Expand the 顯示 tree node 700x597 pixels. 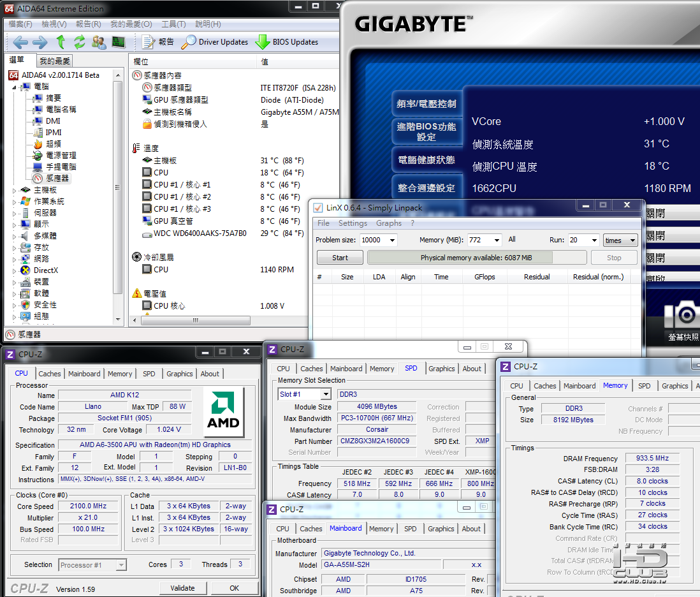tap(14, 225)
